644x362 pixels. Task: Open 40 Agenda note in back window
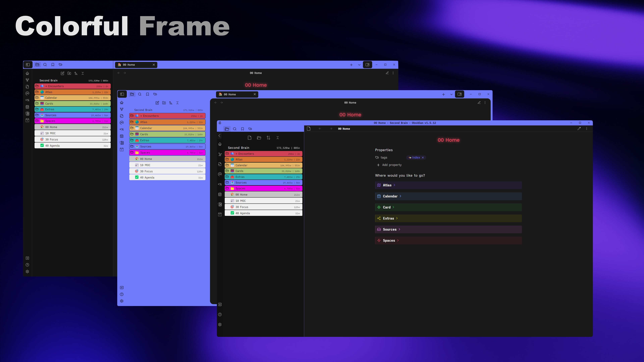[x=72, y=146]
